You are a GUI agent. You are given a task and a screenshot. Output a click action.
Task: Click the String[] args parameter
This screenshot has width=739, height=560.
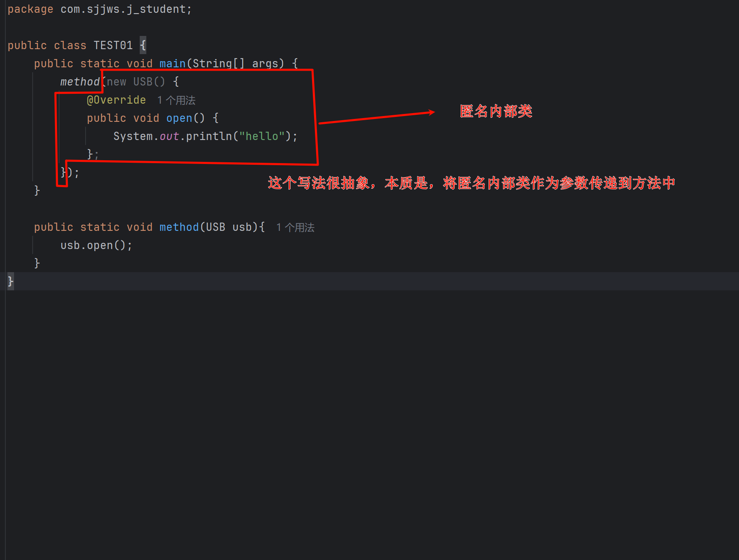pyautogui.click(x=238, y=64)
